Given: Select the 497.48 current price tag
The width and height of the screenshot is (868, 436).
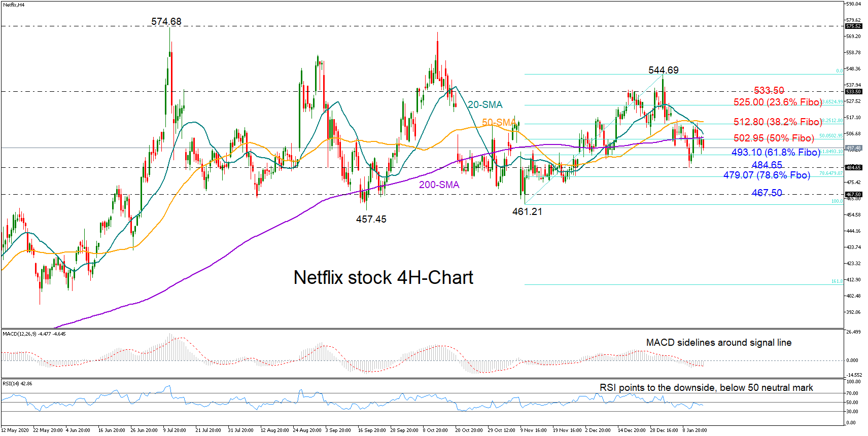Looking at the screenshot, I should point(853,148).
